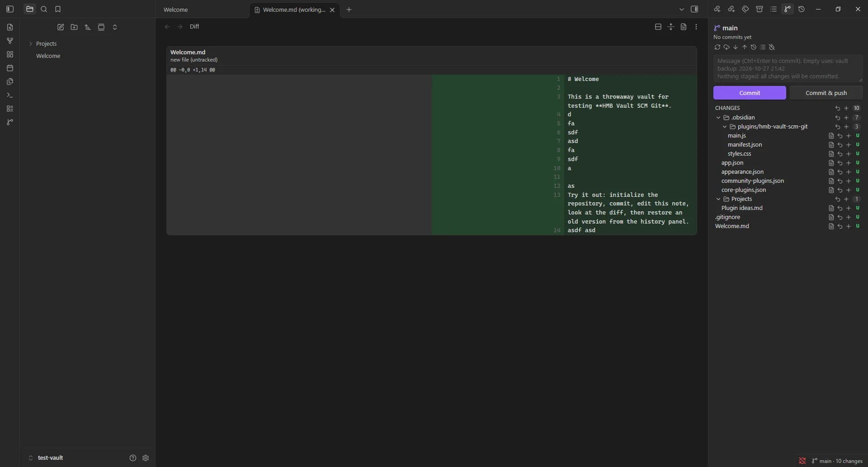Screen dimensions: 868x467
Task: Collapse the plugins/hmb-vault-scm-git folder
Action: 725,127
